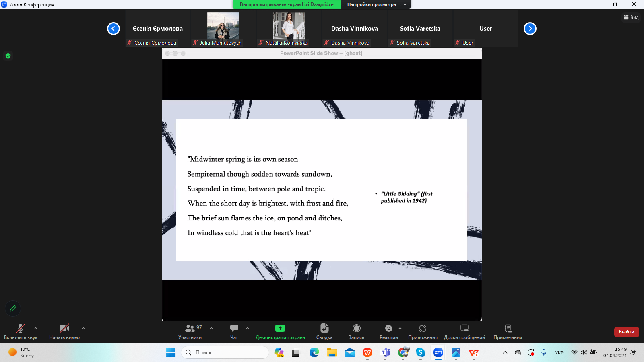Open the Chat panel
This screenshot has width=644, height=362.
[234, 329]
